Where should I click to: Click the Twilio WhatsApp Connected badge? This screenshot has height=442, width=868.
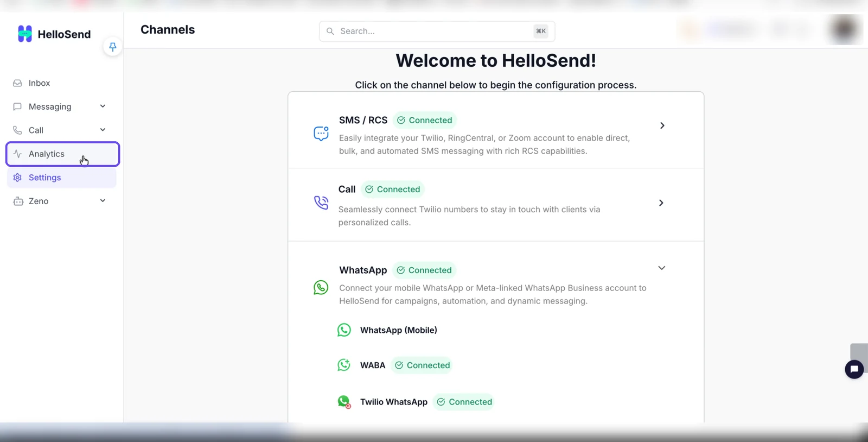pos(464,402)
